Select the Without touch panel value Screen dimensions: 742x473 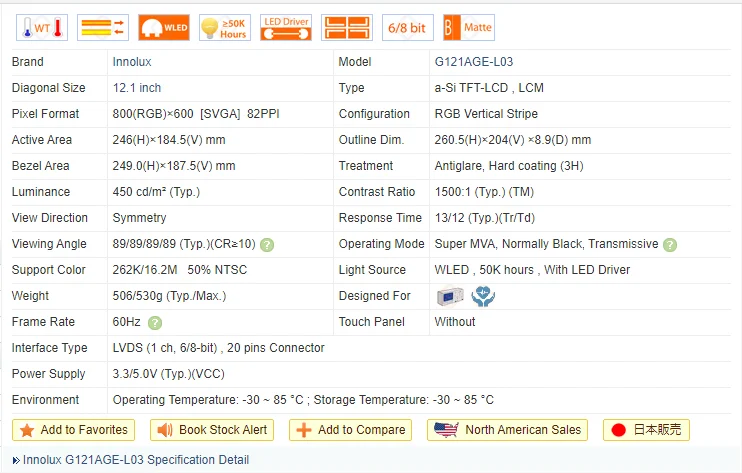(x=455, y=322)
